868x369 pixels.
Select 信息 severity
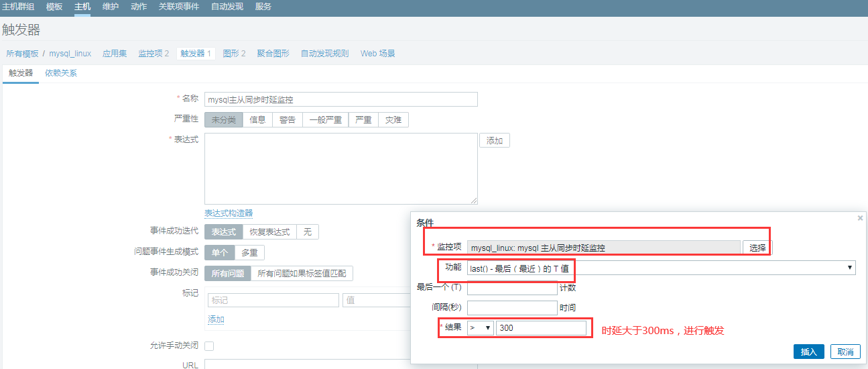coord(257,120)
